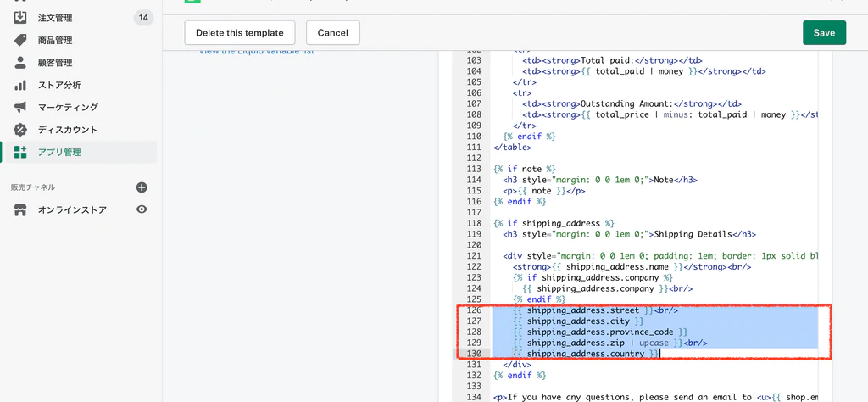View online store via the eye icon
The image size is (868, 402).
142,209
